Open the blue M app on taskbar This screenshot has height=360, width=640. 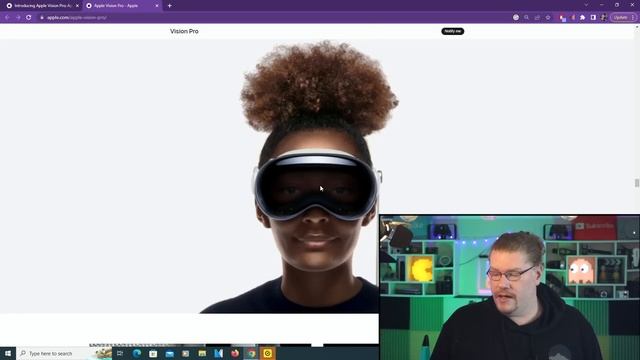(x=219, y=353)
